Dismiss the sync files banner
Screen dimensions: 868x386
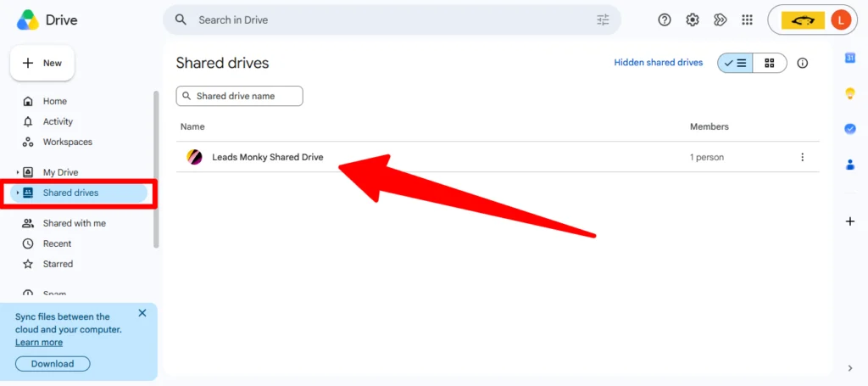click(x=142, y=313)
